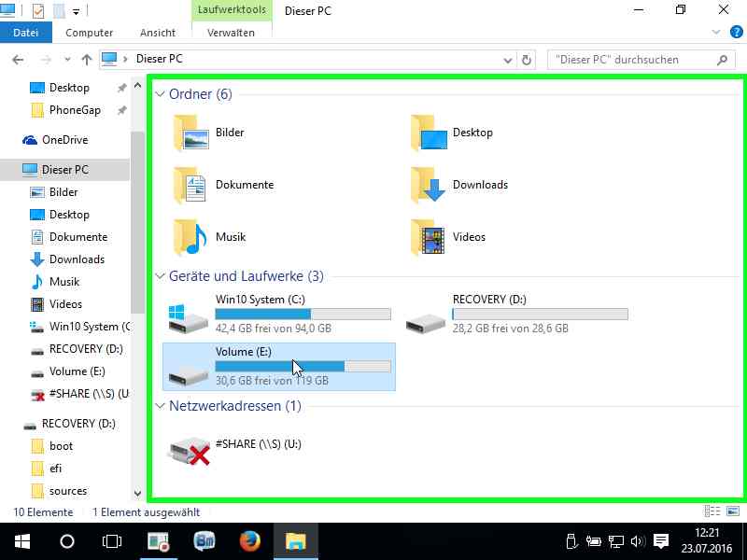Open the quick access toolbar customize dropdown
This screenshot has height=560, width=747.
coord(76,11)
